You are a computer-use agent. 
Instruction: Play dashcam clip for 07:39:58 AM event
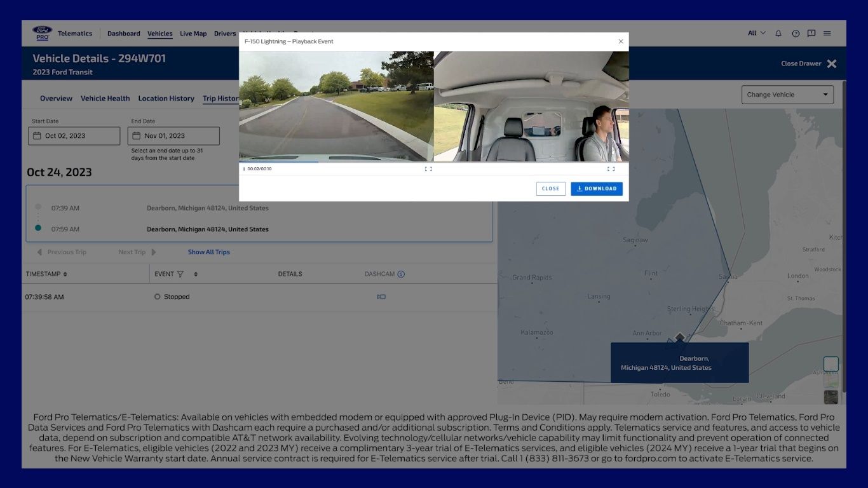click(381, 297)
